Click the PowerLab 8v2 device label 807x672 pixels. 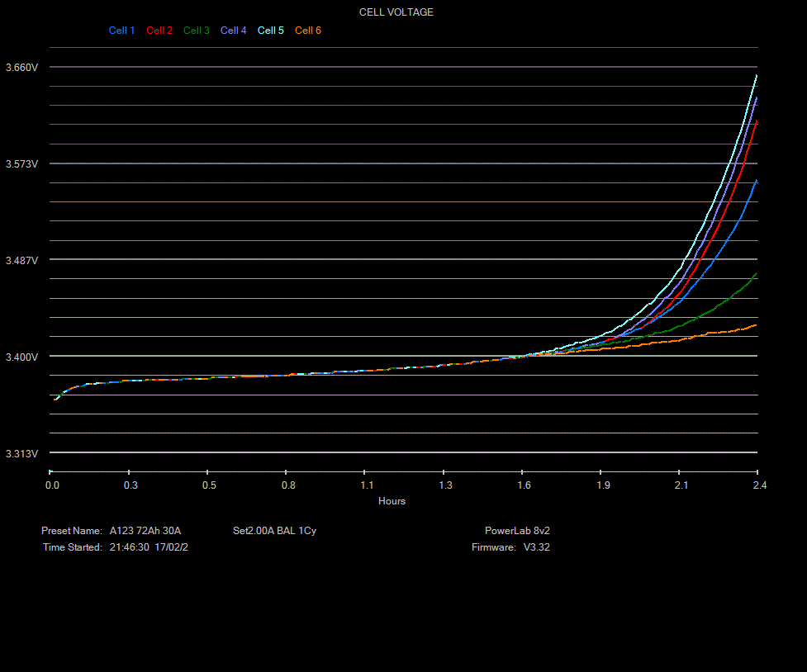(517, 531)
